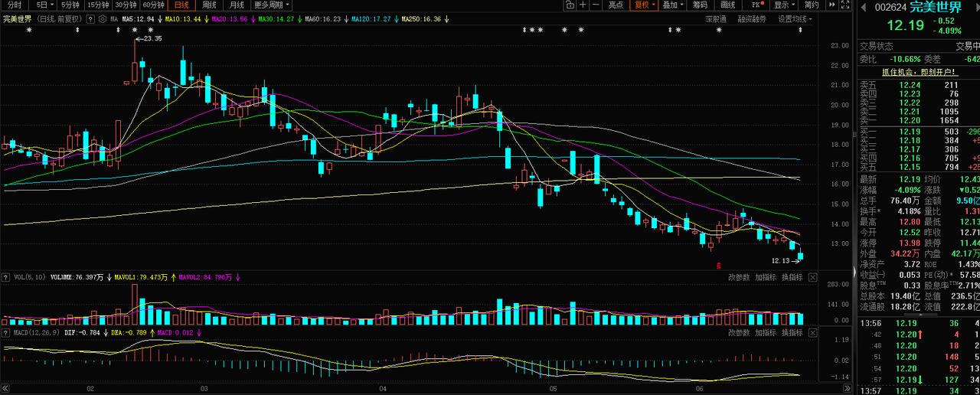Open the 复权 adjustment dropdown
This screenshot has height=395, width=980.
pyautogui.click(x=644, y=5)
